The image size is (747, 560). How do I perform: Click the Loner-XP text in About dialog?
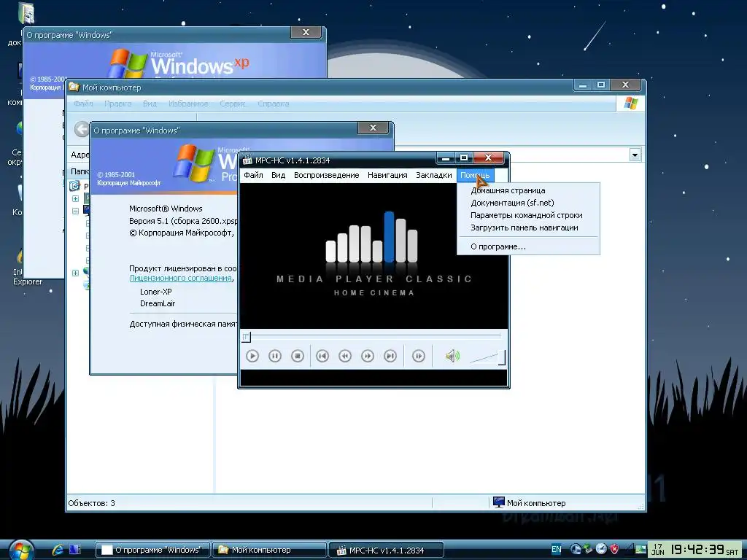coord(156,292)
